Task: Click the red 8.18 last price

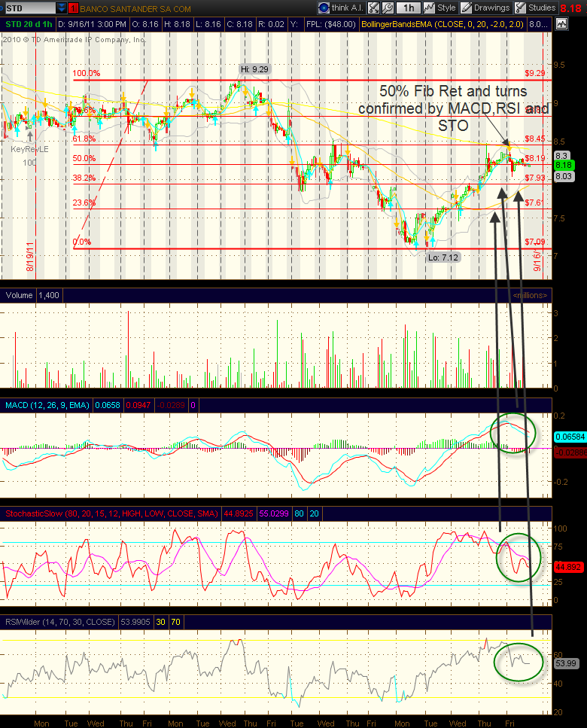Action: click(x=570, y=8)
